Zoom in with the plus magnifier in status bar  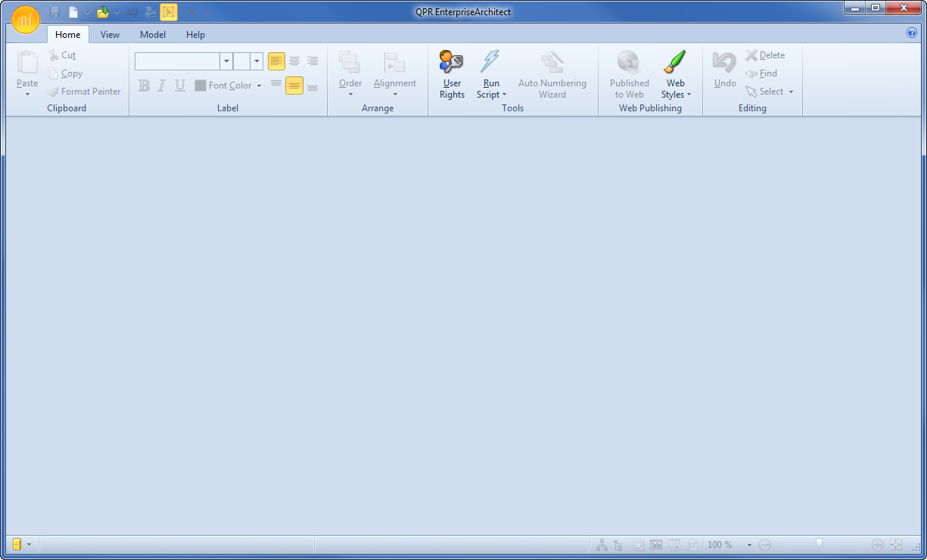click(x=878, y=544)
